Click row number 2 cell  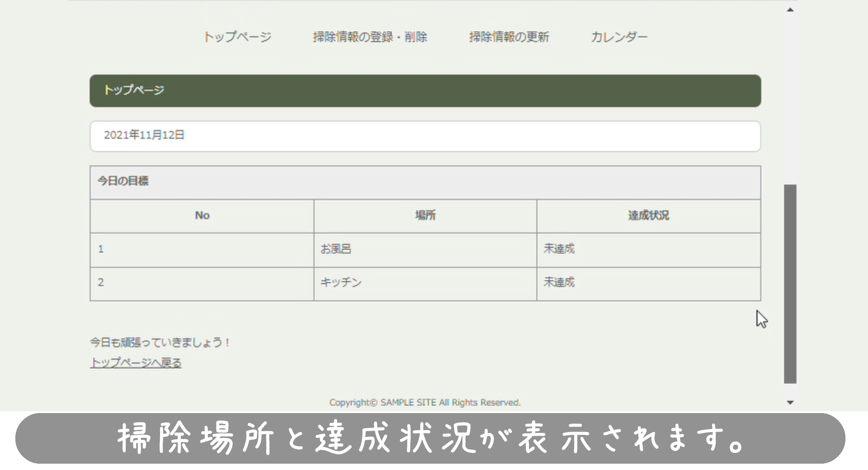click(202, 283)
